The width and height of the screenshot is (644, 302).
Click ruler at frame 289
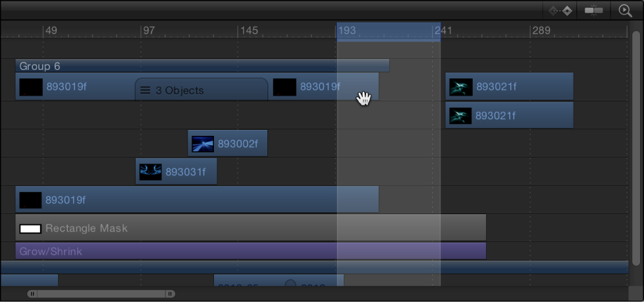540,30
